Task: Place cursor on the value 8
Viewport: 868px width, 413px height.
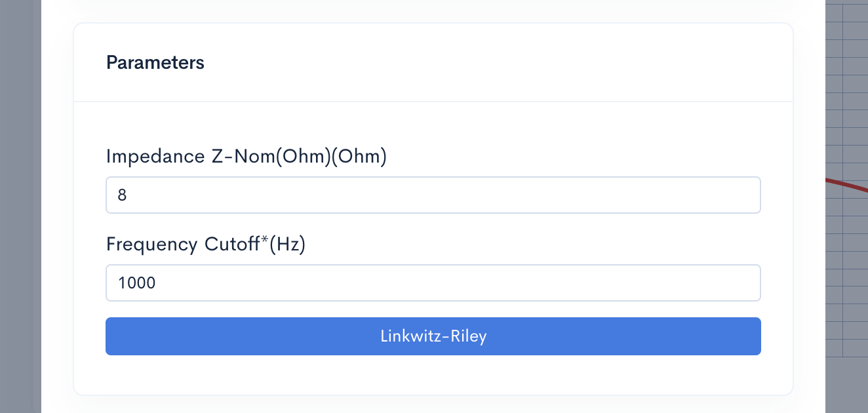Action: pos(123,195)
